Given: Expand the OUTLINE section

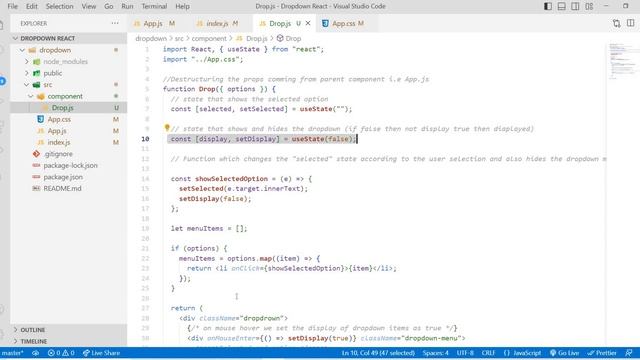Looking at the screenshot, I should pos(33,329).
